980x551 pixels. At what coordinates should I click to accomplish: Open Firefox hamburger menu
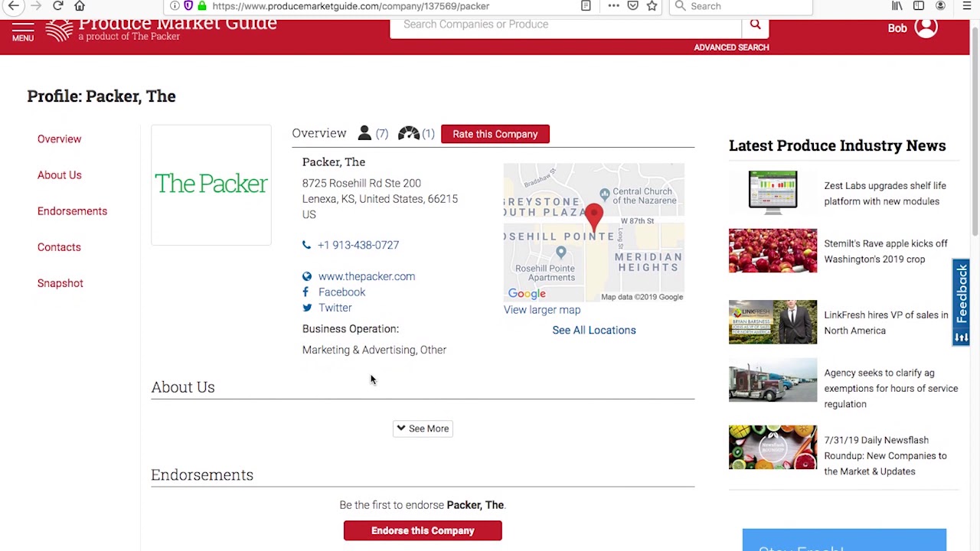click(967, 6)
